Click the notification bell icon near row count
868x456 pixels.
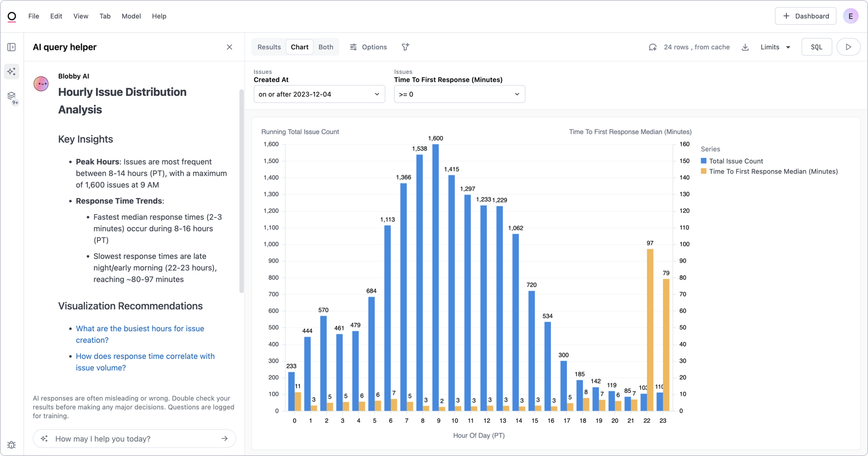coord(653,47)
